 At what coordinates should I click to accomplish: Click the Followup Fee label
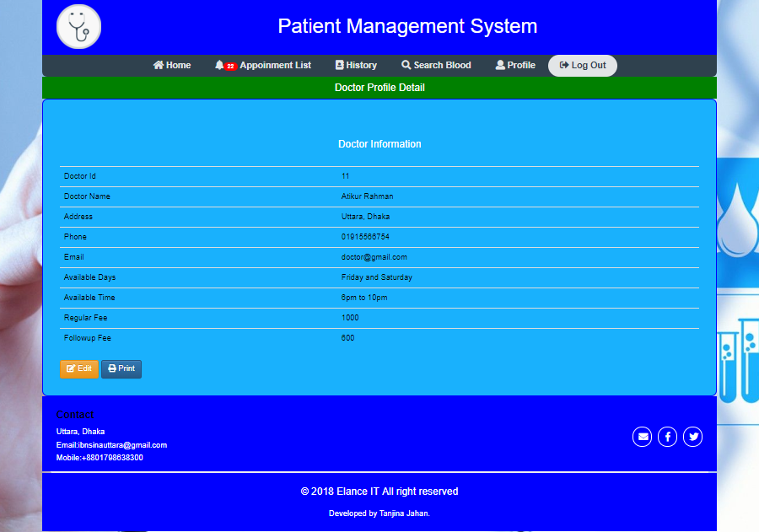pos(88,338)
